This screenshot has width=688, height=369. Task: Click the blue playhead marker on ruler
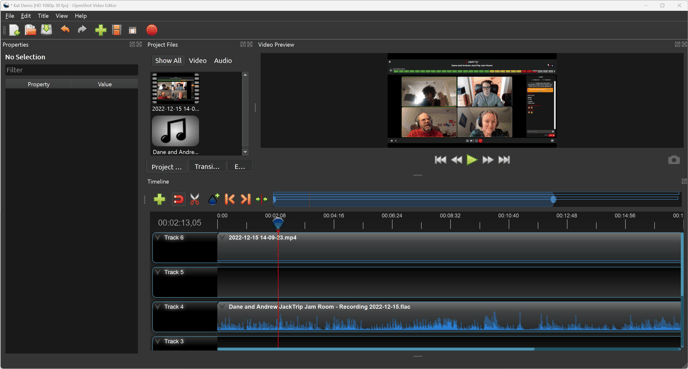tap(278, 224)
